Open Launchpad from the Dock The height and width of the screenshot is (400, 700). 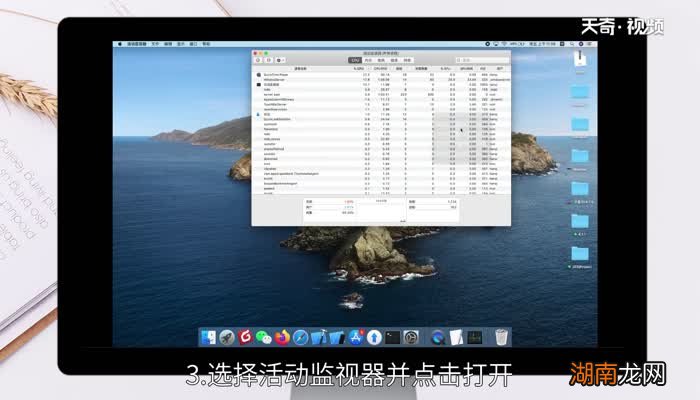(x=227, y=337)
